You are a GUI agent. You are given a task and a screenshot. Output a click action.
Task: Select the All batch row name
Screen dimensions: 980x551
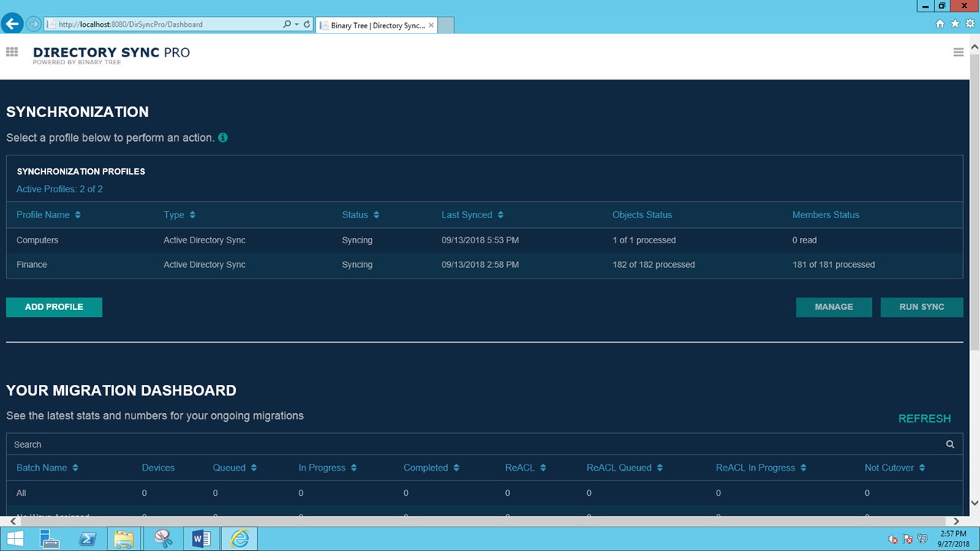tap(21, 493)
